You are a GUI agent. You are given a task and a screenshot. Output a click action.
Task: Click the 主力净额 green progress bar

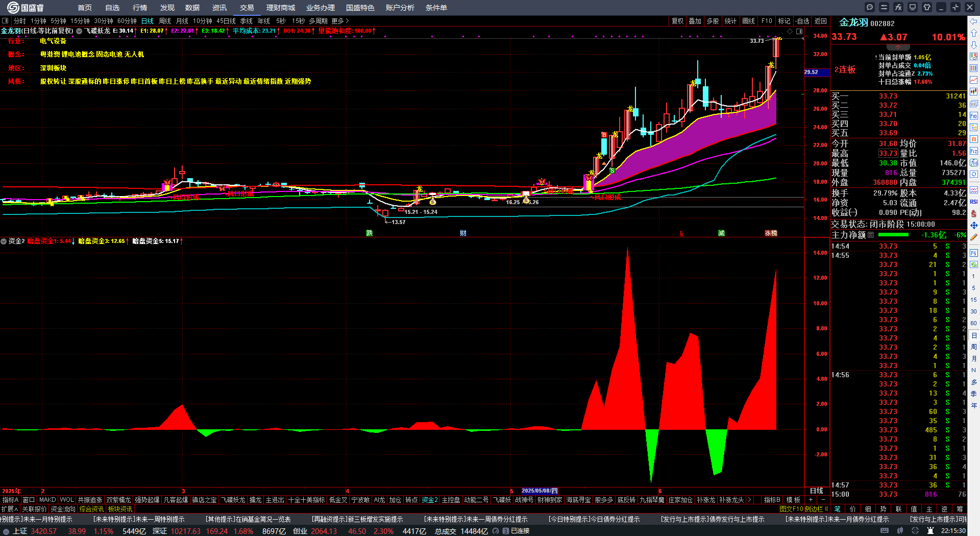click(893, 235)
